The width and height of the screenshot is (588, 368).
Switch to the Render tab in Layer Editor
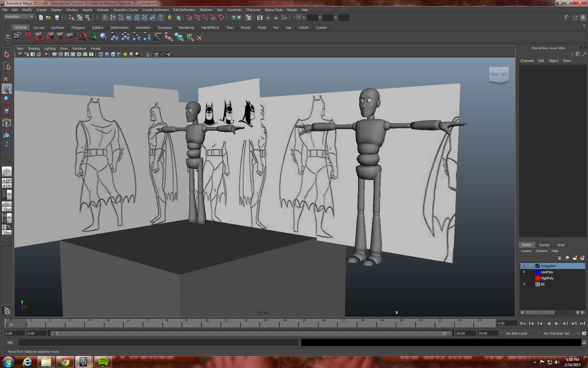tap(545, 245)
